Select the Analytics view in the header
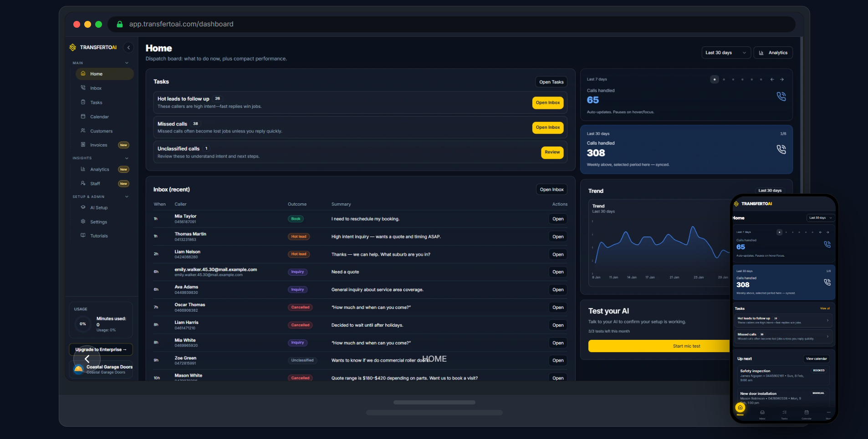Screen dimensions: 868x439 (x=773, y=52)
